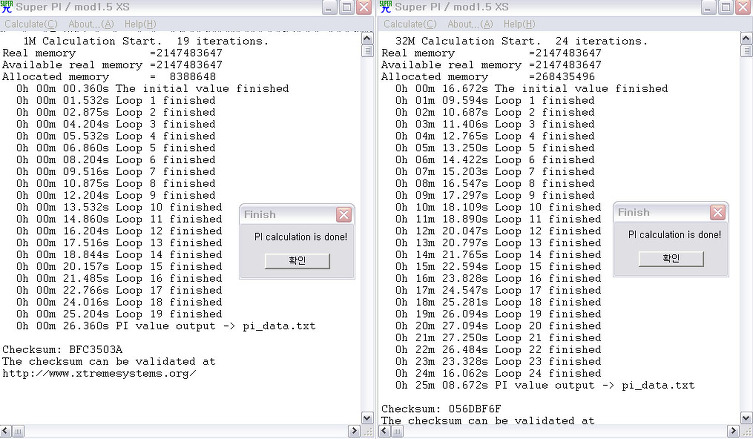Click 'Allocated memory = 8388648' line
753x439 pixels.
[x=109, y=77]
